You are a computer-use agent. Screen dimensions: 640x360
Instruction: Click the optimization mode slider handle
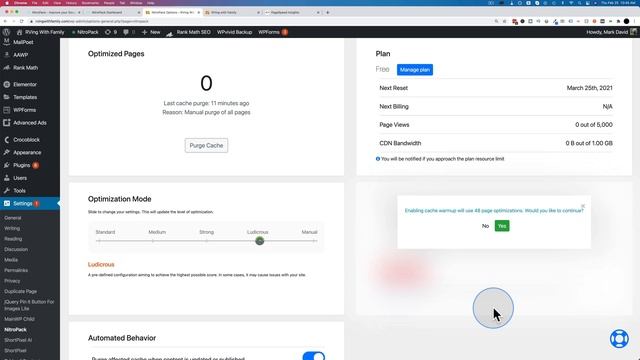(260, 241)
